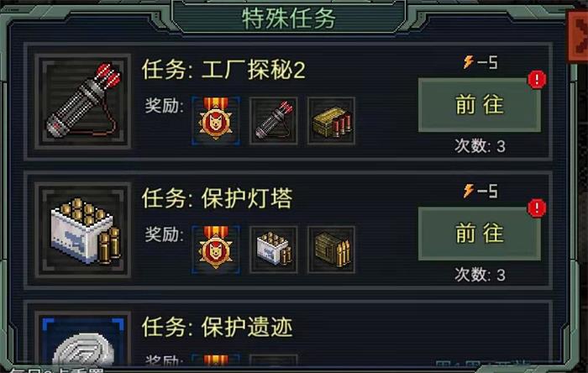The height and width of the screenshot is (373, 588).
Task: Select the 任务: 保护灯塔 title text
Action: (217, 198)
